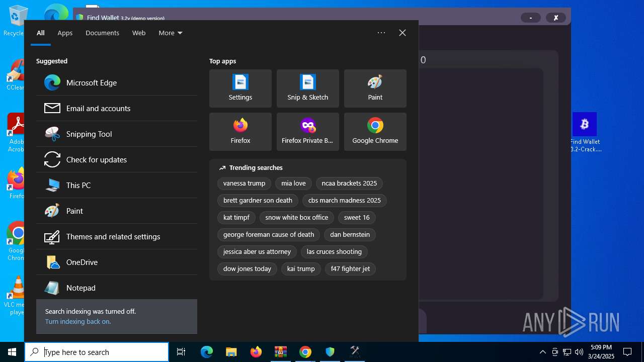Search george foreman cause of death

(269, 234)
